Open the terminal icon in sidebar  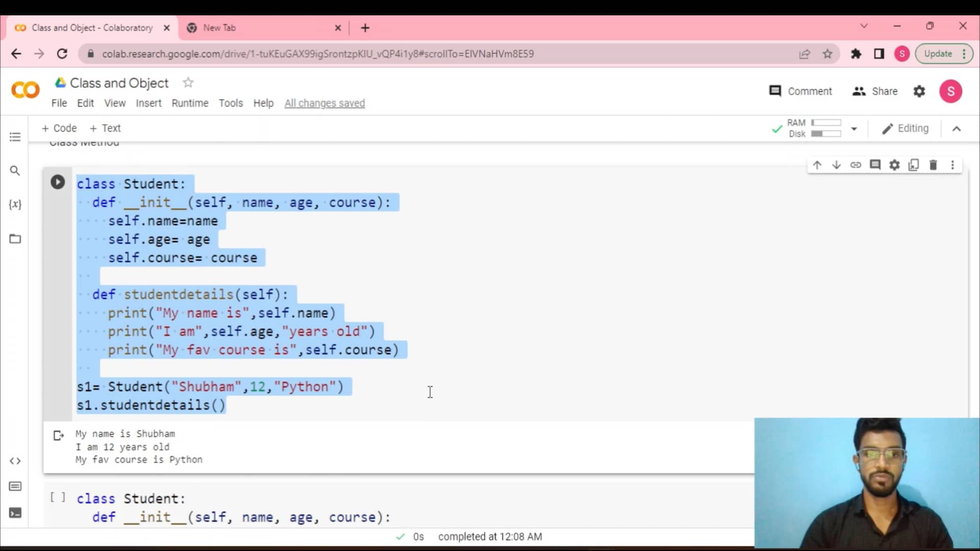point(15,513)
